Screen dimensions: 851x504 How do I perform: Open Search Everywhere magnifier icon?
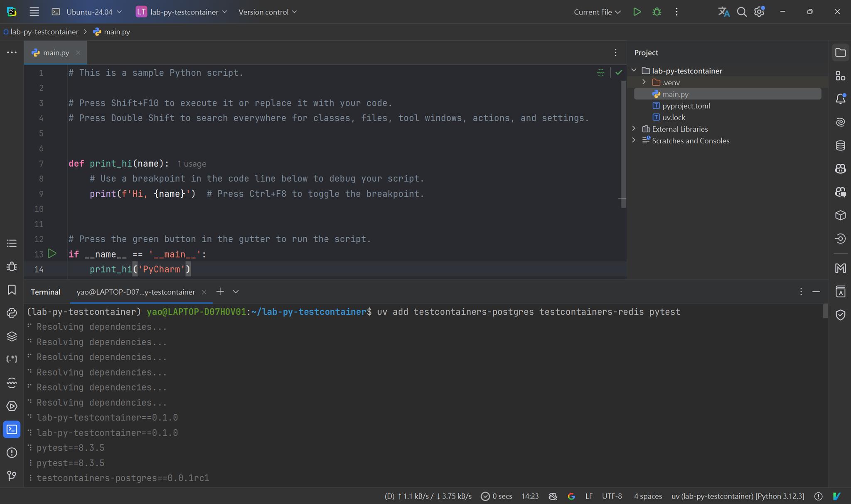click(x=742, y=12)
